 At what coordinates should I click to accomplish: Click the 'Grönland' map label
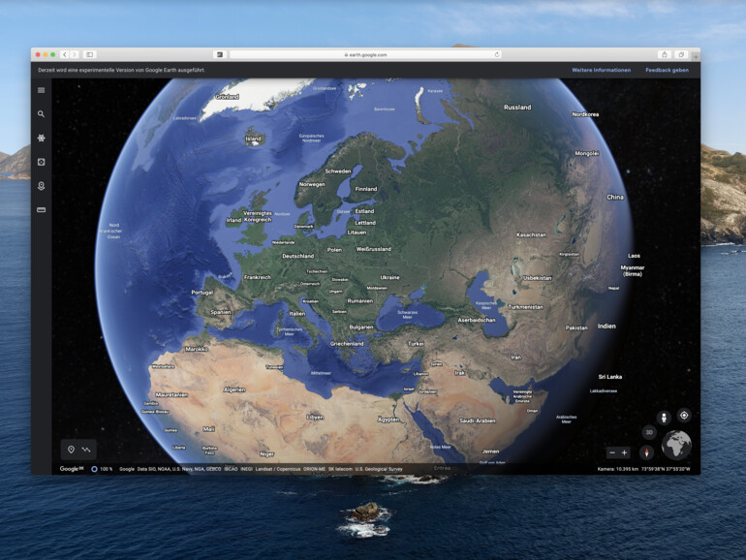(228, 97)
